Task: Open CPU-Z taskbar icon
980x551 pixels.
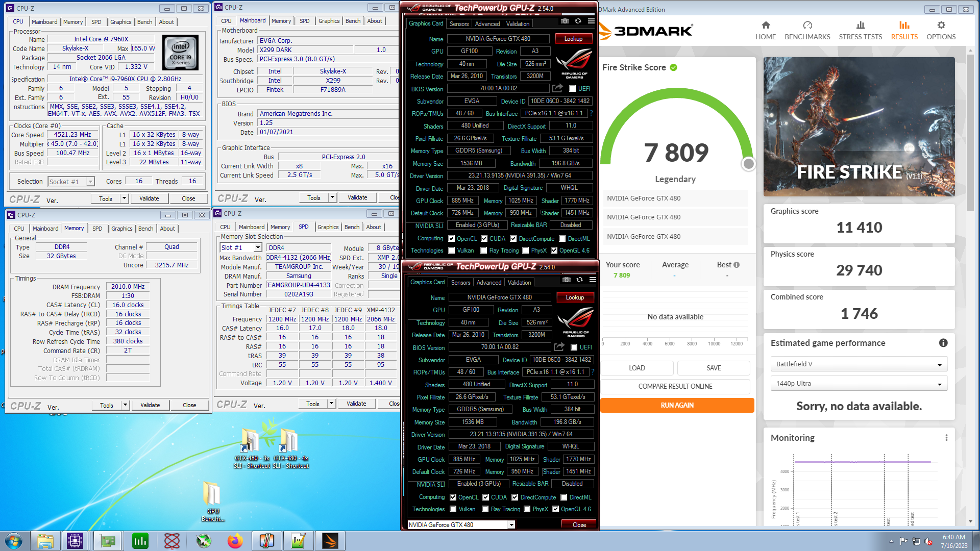Action: [x=75, y=541]
